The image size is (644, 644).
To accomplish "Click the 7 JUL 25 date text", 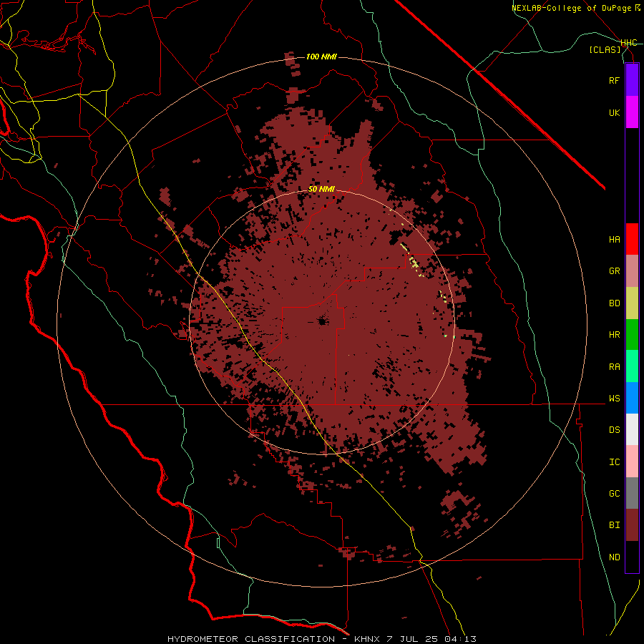I will (413, 639).
